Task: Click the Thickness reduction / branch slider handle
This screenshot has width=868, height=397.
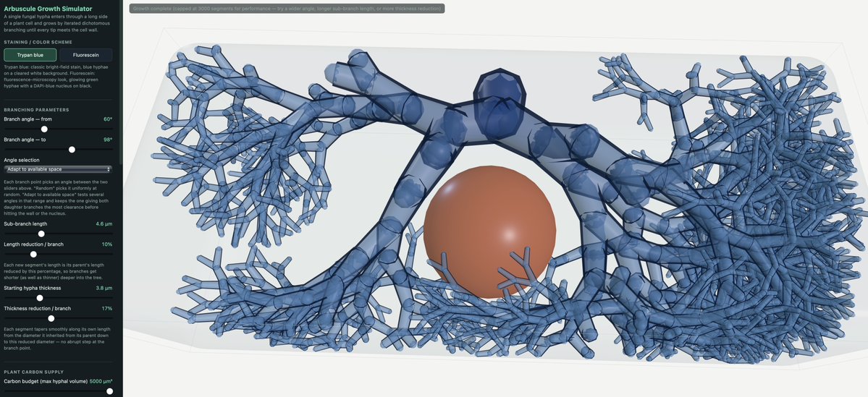Action: pyautogui.click(x=51, y=318)
